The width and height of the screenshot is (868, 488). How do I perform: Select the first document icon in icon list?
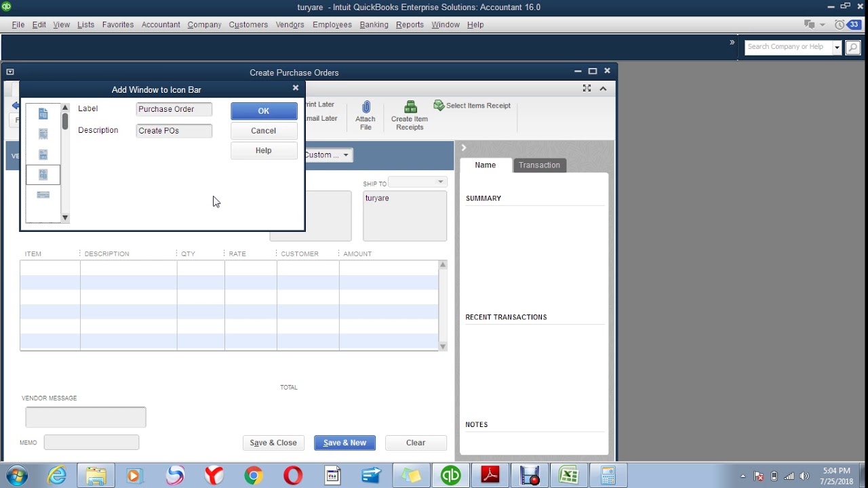click(43, 114)
